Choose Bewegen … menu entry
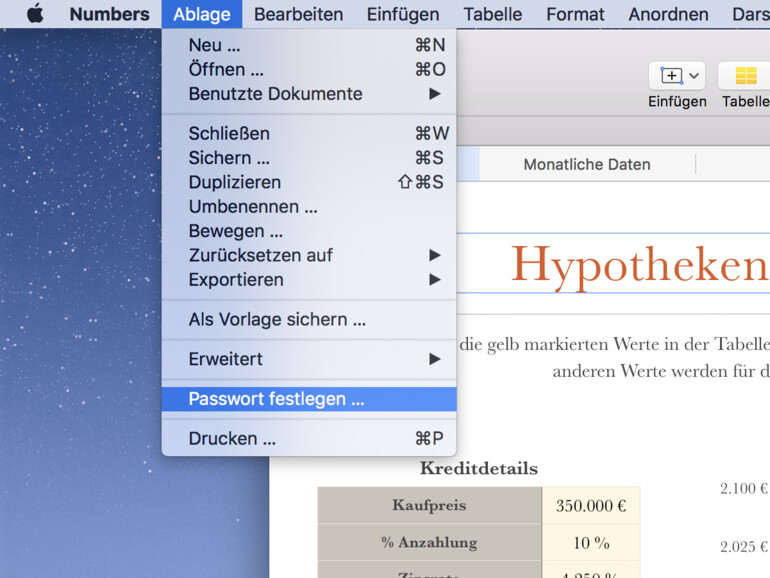The height and width of the screenshot is (578, 770). pyautogui.click(x=309, y=231)
